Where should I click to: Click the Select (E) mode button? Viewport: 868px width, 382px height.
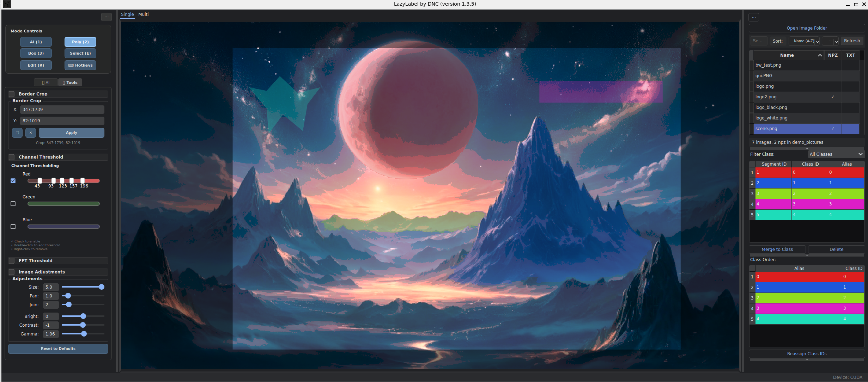tap(80, 53)
